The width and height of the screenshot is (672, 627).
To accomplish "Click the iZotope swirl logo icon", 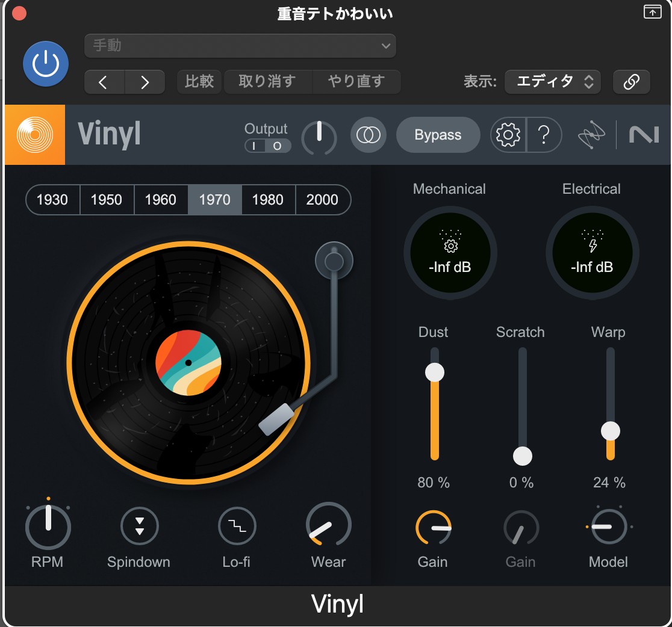I will (591, 134).
